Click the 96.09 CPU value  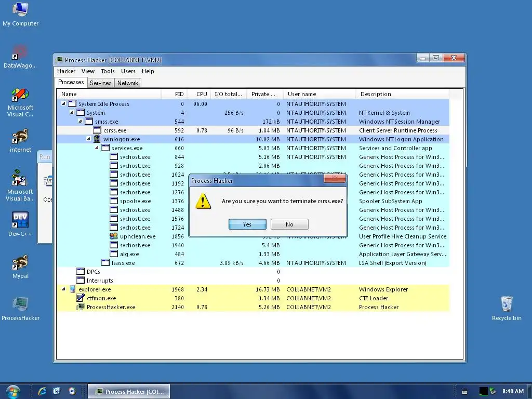(x=200, y=104)
